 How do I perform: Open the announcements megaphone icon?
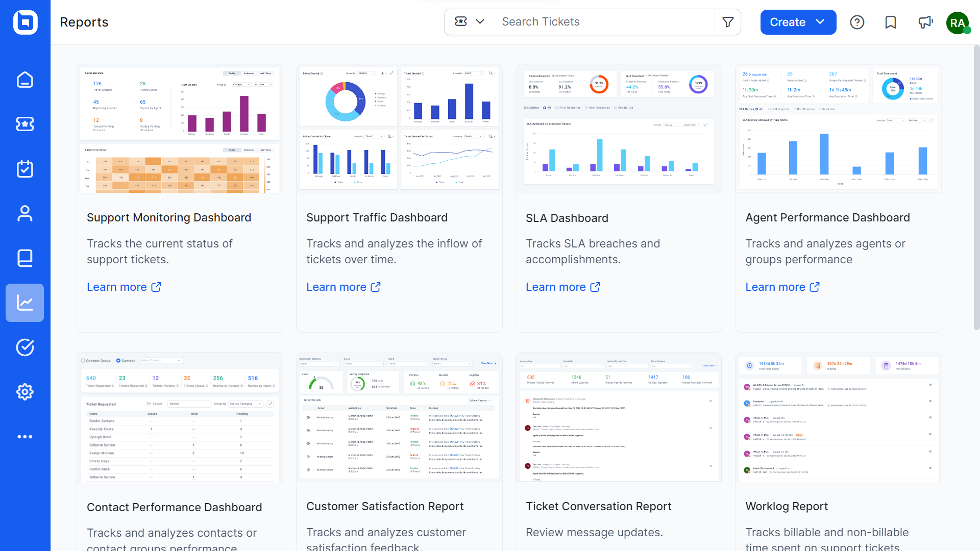(925, 22)
